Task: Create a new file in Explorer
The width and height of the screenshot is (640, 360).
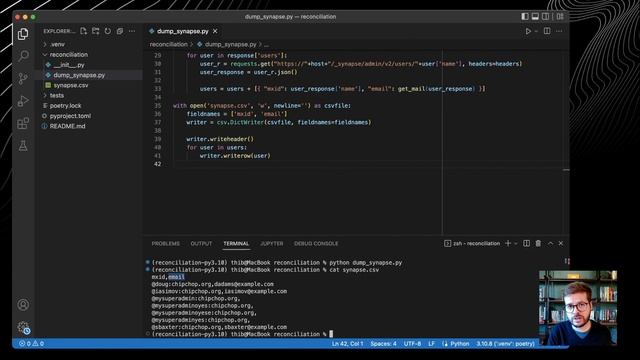Action: pos(84,31)
